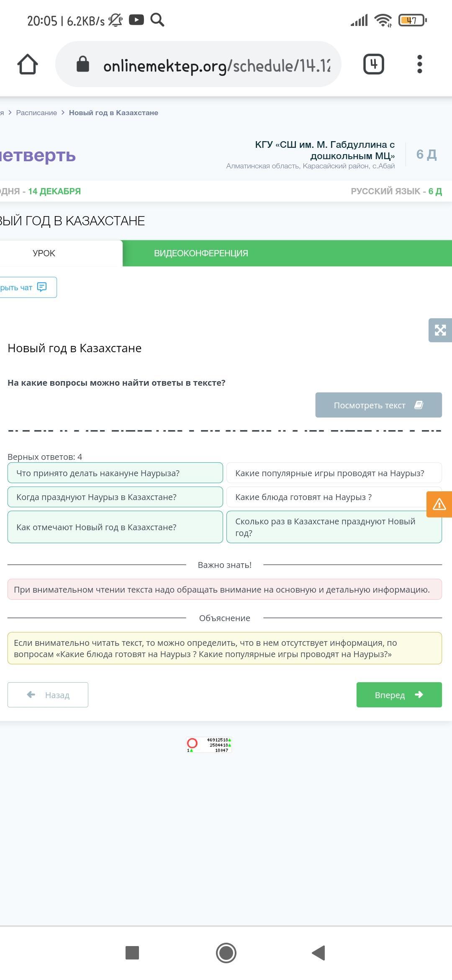Screen dimensions: 452x980
Task: Tap the browser home icon
Action: click(x=28, y=64)
